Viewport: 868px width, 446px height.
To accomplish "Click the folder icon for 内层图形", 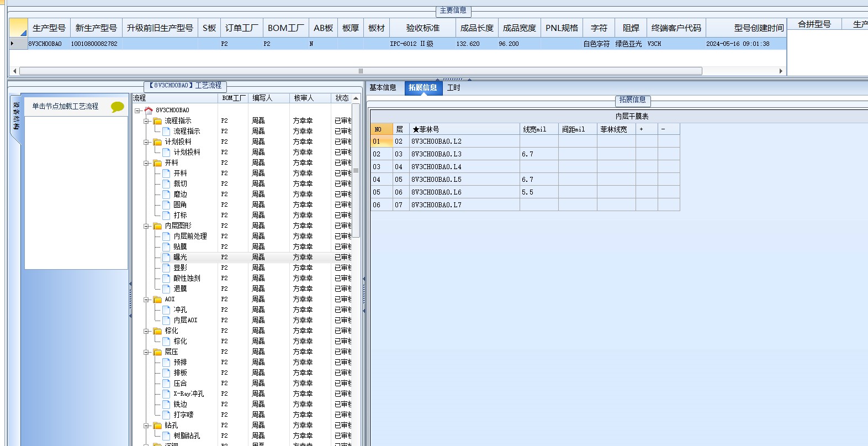I will point(157,225).
